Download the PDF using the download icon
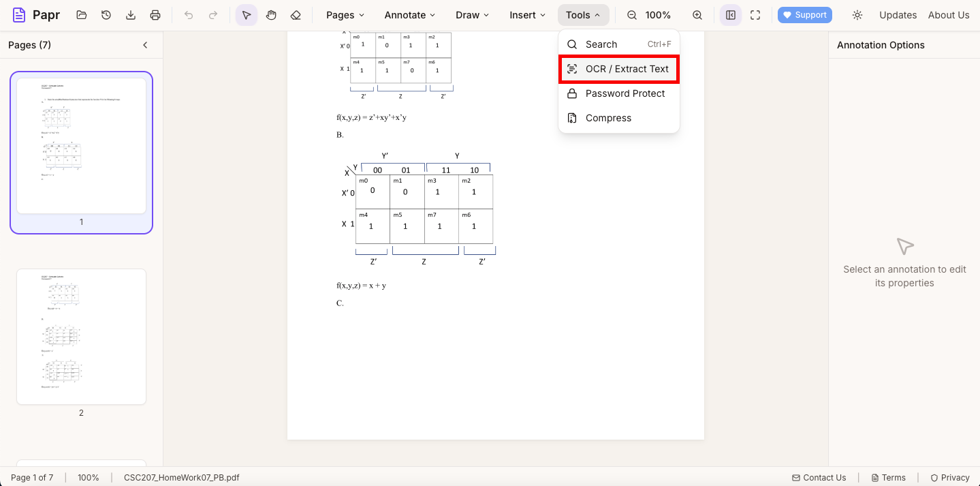The height and width of the screenshot is (486, 980). [x=130, y=14]
